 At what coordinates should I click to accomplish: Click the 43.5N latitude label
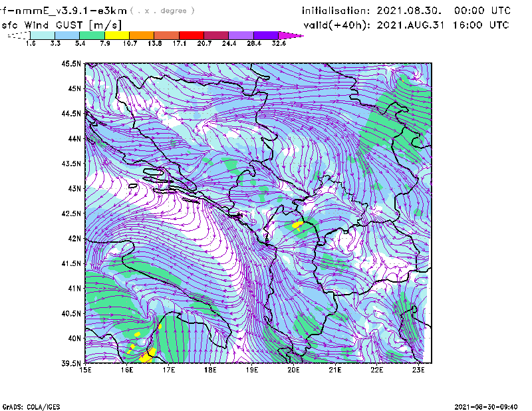tap(71, 164)
